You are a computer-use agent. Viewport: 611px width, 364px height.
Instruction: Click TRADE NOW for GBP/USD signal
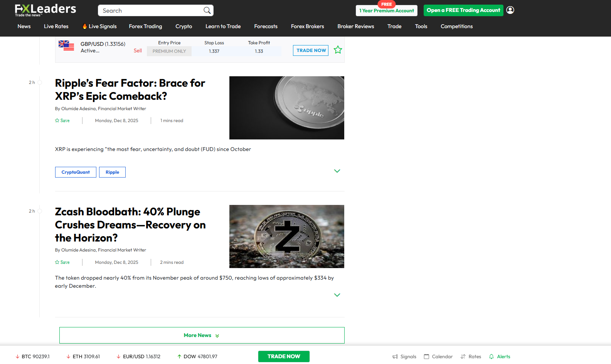pos(311,50)
